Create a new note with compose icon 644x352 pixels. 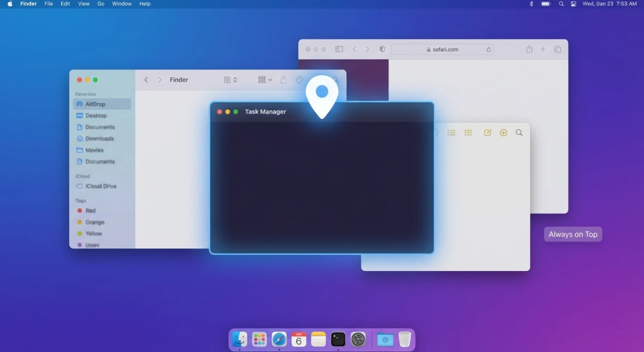(x=487, y=133)
